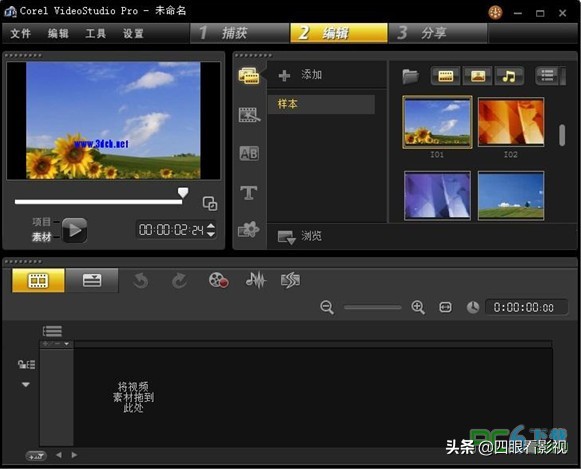
Task: Click the Instant Project icon
Action: (290, 280)
